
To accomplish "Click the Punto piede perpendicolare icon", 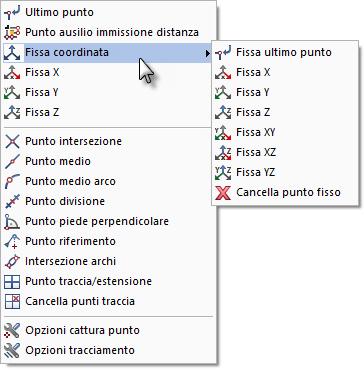I will point(12,222).
